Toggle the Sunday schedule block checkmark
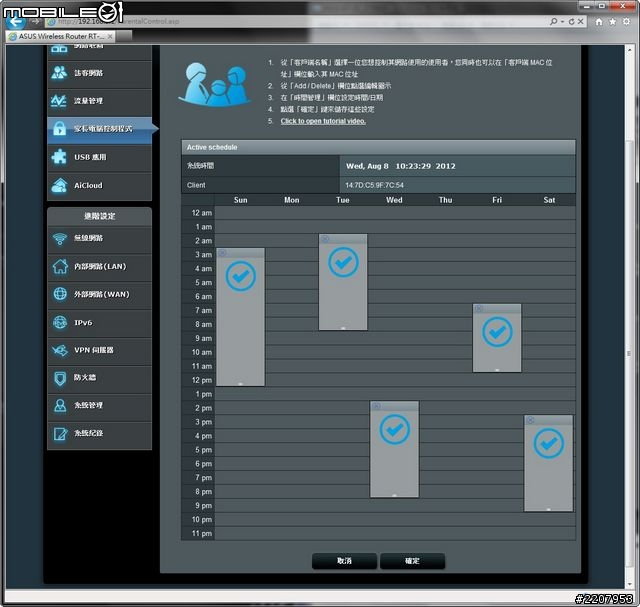 [241, 276]
